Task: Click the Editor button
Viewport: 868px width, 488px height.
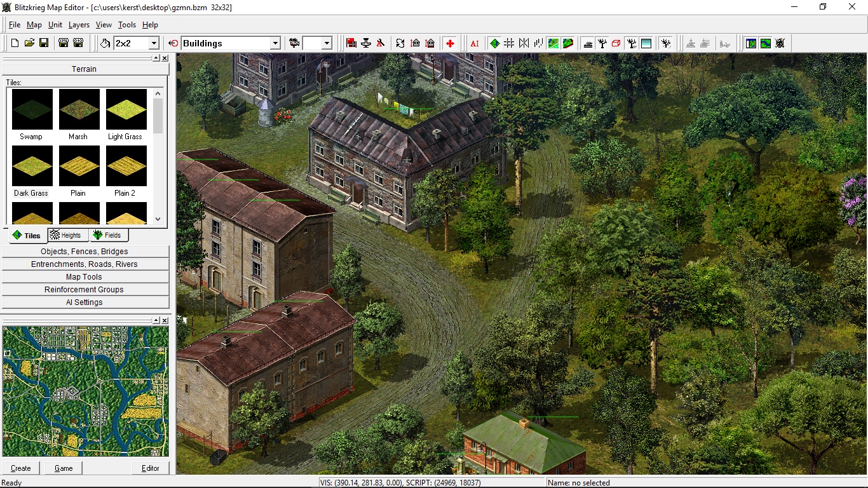Action: 151,468
